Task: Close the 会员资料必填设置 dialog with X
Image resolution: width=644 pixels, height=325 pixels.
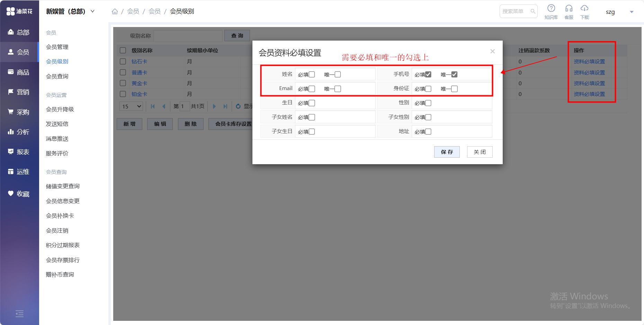Action: [x=492, y=51]
